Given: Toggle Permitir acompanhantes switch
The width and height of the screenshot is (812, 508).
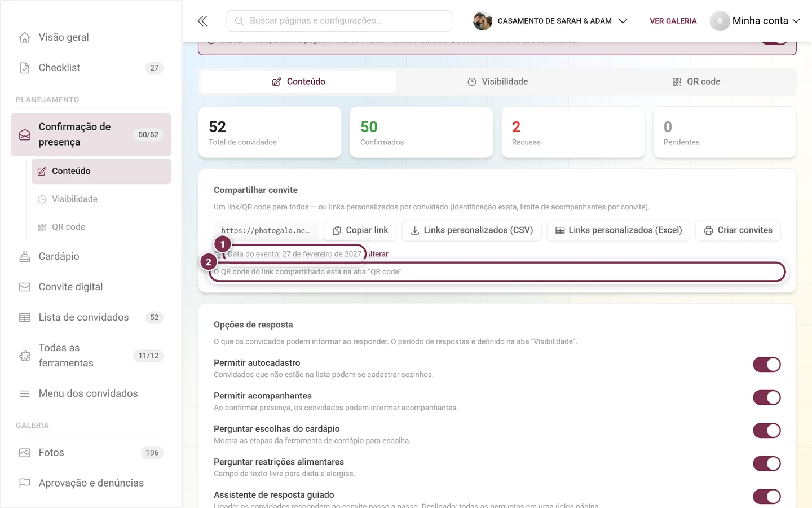Looking at the screenshot, I should click(x=767, y=397).
